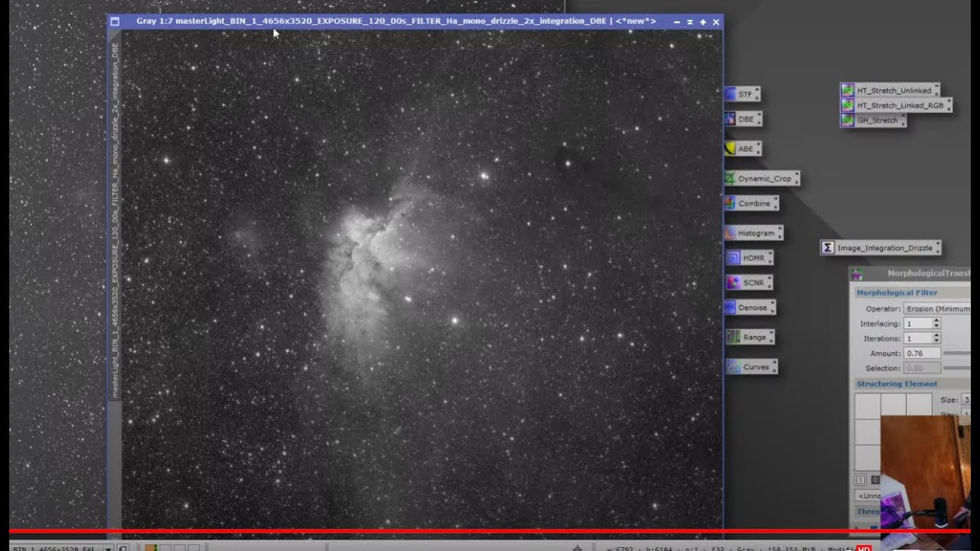Click the Gray 1:7 masterLight image title bar
The width and height of the screenshot is (980, 551).
point(396,21)
